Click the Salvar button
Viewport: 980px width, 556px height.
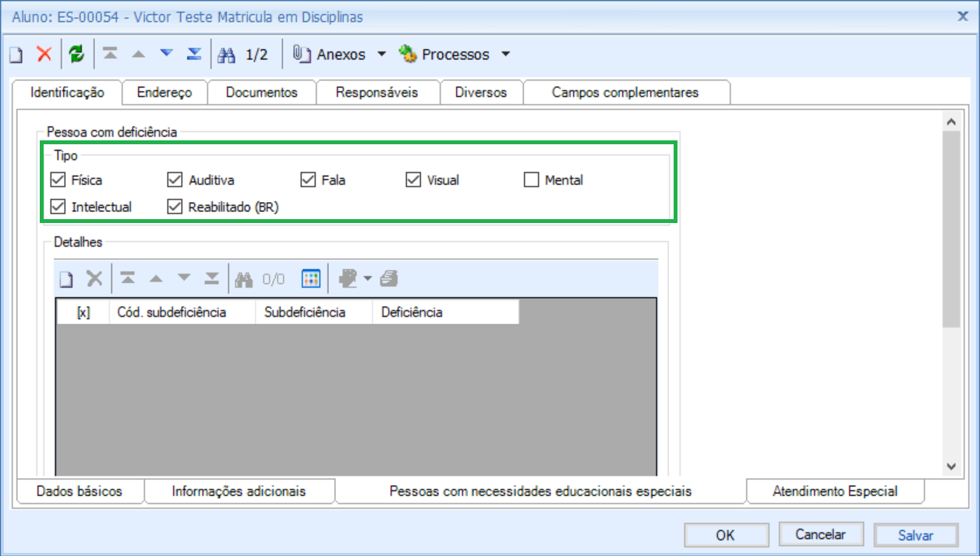(x=916, y=535)
